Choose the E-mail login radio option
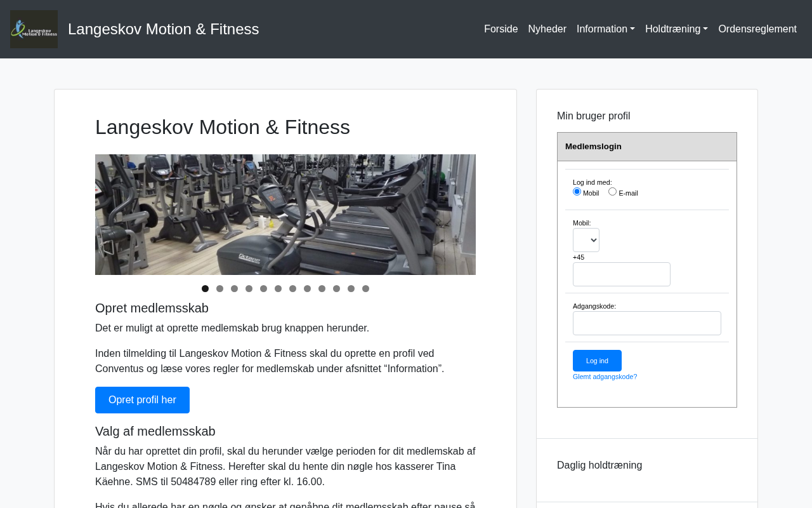Image resolution: width=812 pixels, height=508 pixels. point(612,192)
